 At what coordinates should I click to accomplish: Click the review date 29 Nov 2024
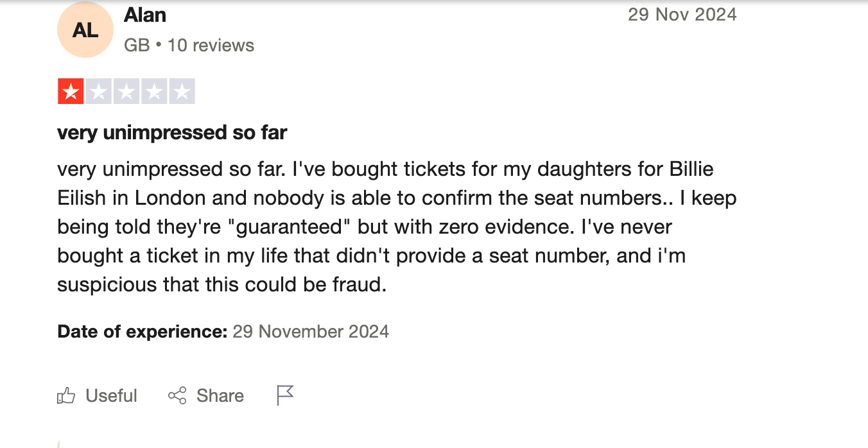682,14
